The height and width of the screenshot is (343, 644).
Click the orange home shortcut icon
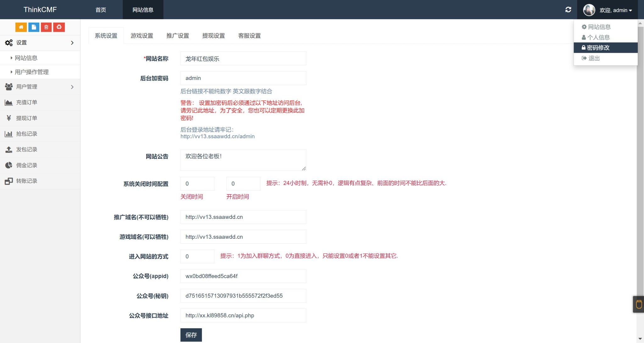[x=21, y=27]
